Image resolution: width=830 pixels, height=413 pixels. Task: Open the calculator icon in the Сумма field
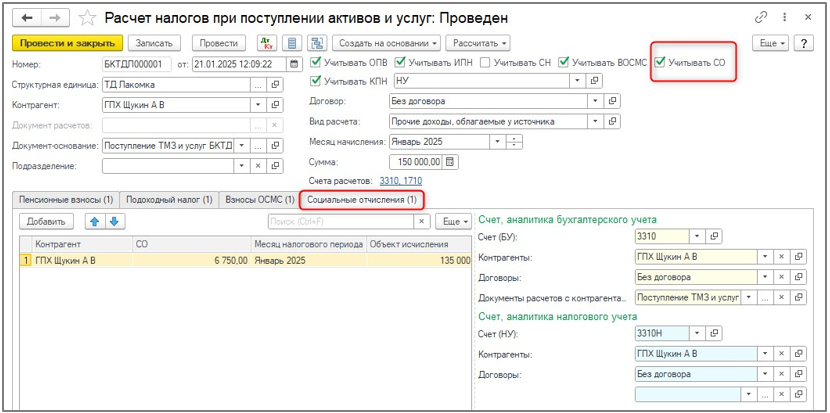(x=450, y=161)
